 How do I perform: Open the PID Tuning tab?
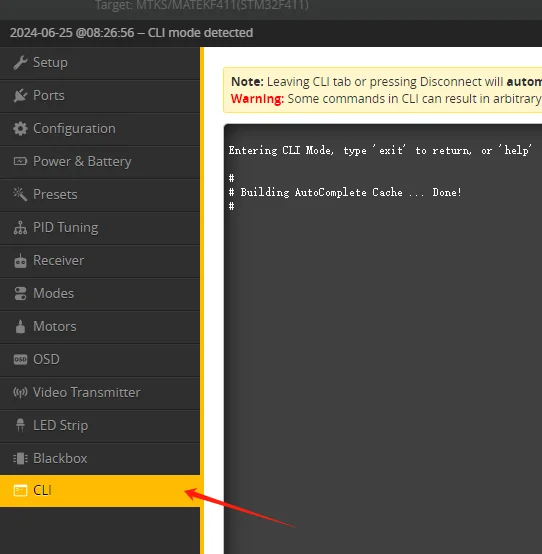(x=100, y=228)
